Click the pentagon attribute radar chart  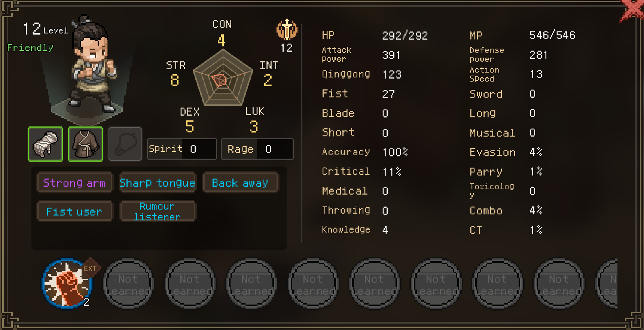tap(223, 77)
